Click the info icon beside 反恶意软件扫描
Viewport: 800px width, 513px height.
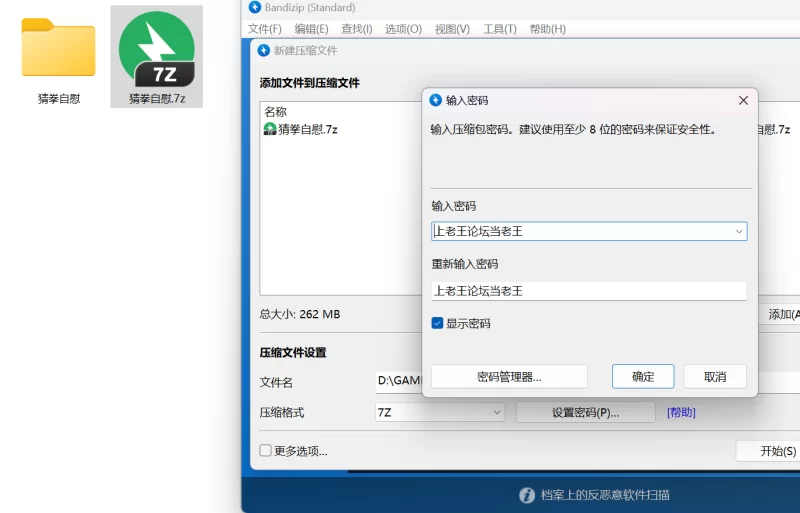(x=527, y=495)
